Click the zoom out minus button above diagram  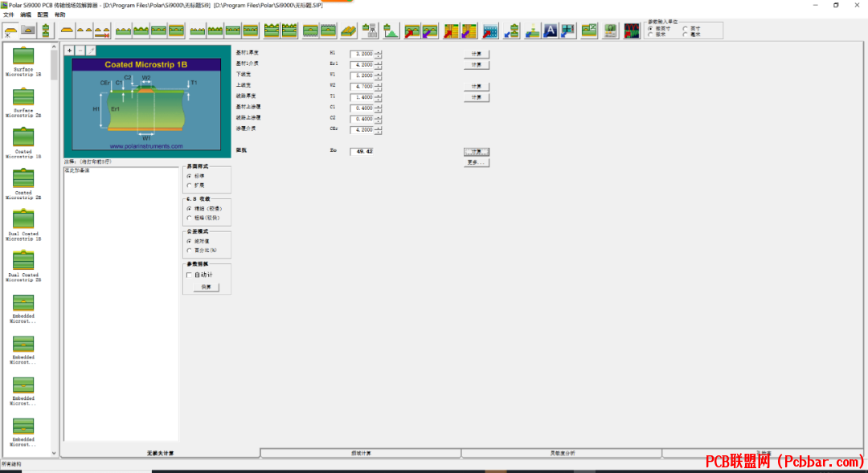point(80,51)
